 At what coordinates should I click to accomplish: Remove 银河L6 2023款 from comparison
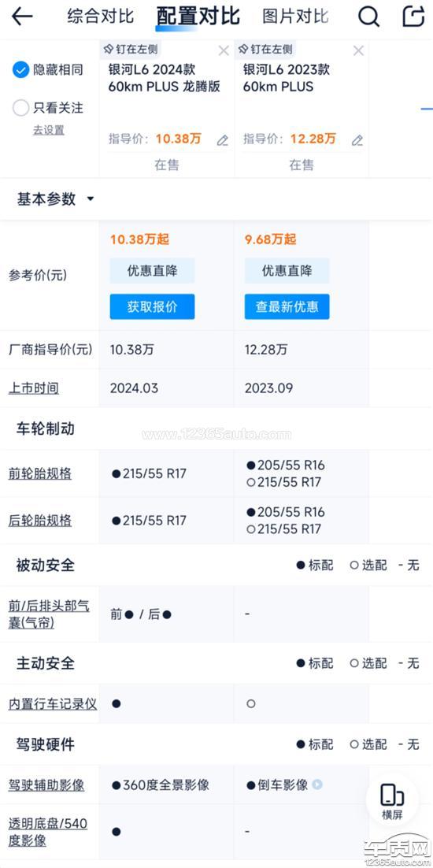coord(358,51)
